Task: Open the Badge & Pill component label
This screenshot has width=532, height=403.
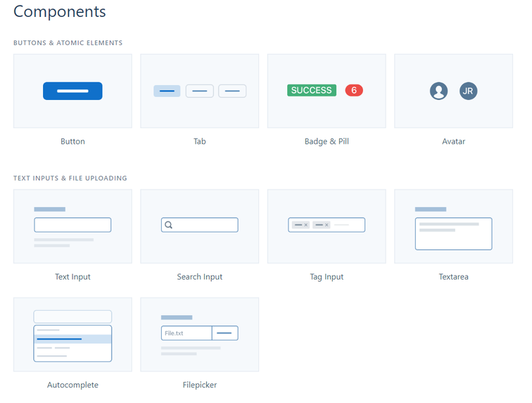Action: coord(327,142)
